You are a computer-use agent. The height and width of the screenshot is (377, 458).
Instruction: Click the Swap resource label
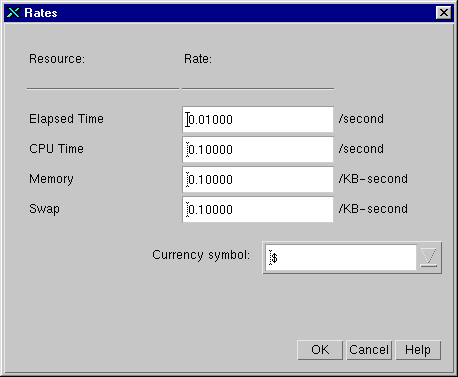click(x=44, y=209)
